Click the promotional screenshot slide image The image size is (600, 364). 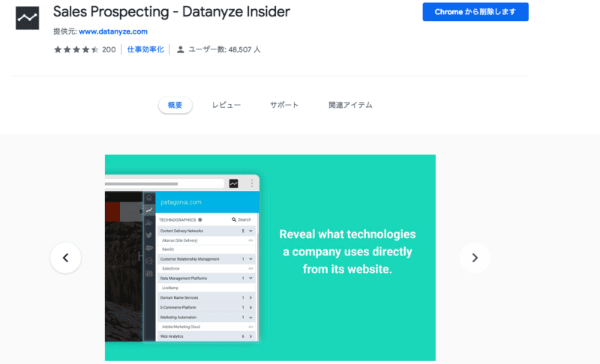(270, 258)
